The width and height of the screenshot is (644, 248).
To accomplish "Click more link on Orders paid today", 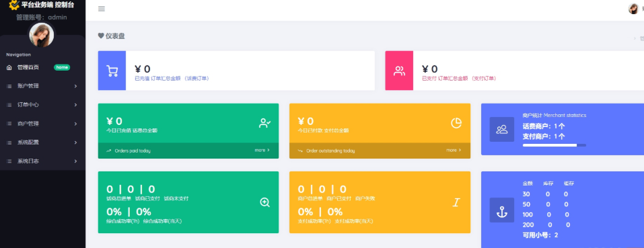I will click(262, 151).
